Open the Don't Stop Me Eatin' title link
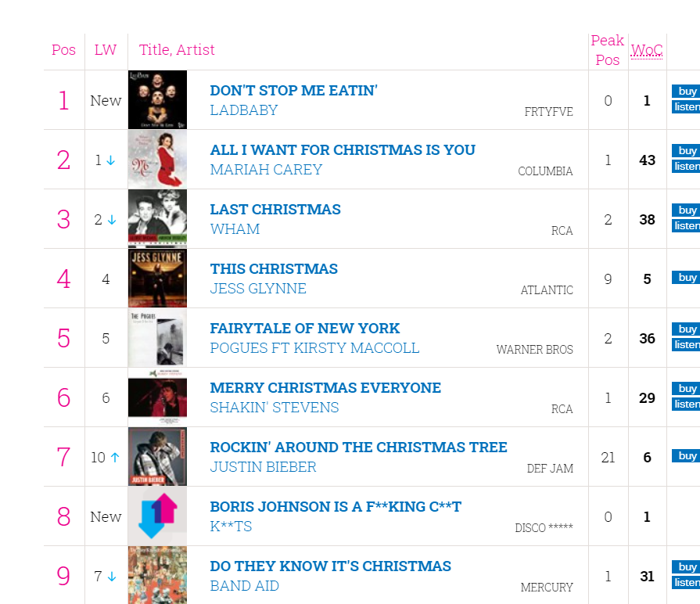Viewport: 700px width, 604px height. pyautogui.click(x=294, y=91)
